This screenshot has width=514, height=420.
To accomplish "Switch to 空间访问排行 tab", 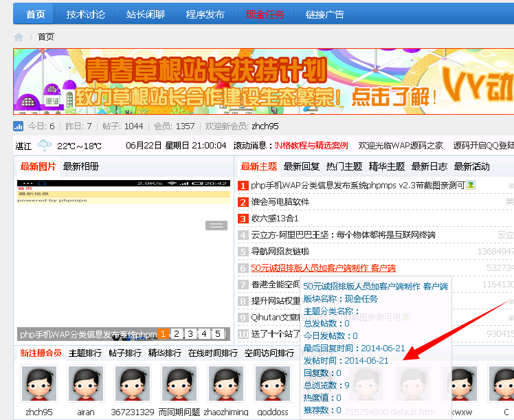I will point(269,353).
